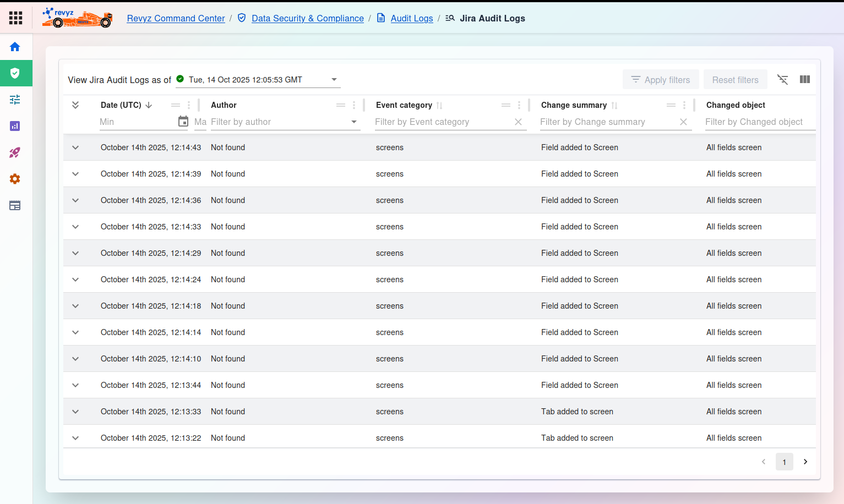This screenshot has height=504, width=844.
Task: Click the Apply filters button
Action: [x=660, y=80]
